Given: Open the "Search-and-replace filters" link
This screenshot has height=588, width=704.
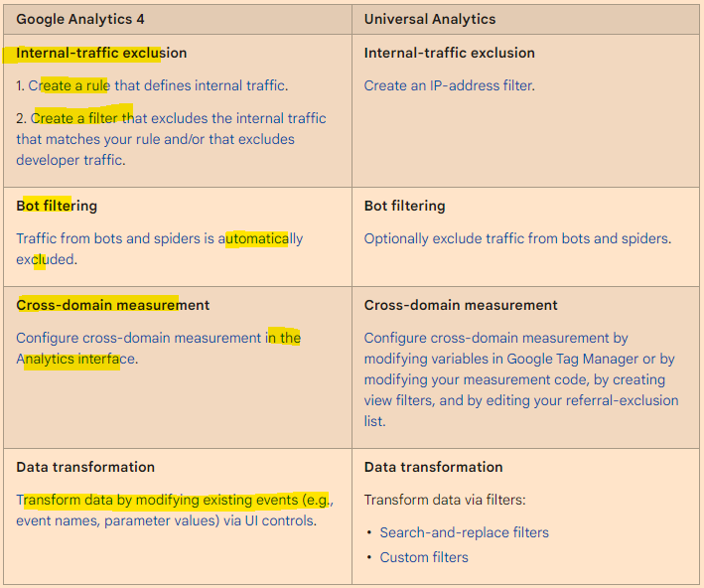Looking at the screenshot, I should click(464, 532).
